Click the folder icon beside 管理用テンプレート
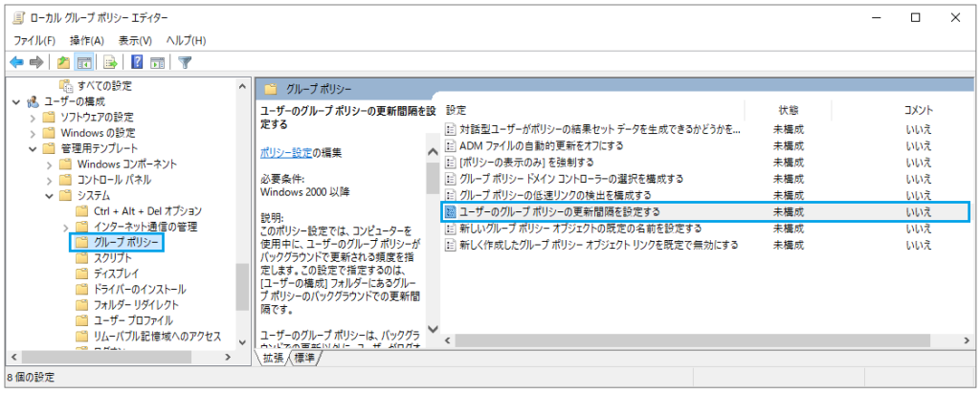Screen dimensions: 980x394 [50, 148]
